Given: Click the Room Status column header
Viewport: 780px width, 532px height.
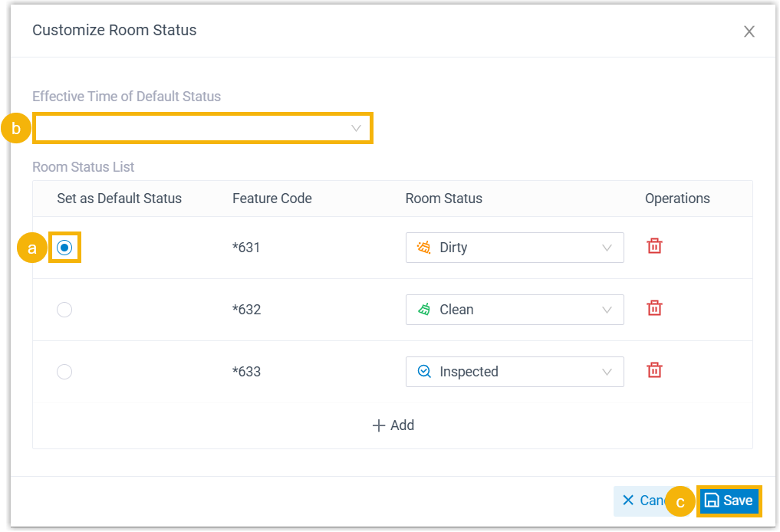Looking at the screenshot, I should click(x=443, y=199).
